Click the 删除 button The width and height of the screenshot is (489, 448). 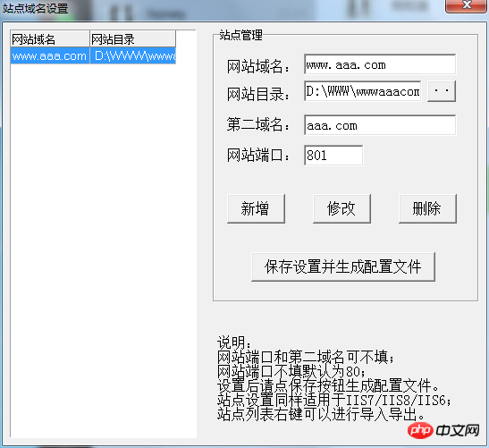427,208
